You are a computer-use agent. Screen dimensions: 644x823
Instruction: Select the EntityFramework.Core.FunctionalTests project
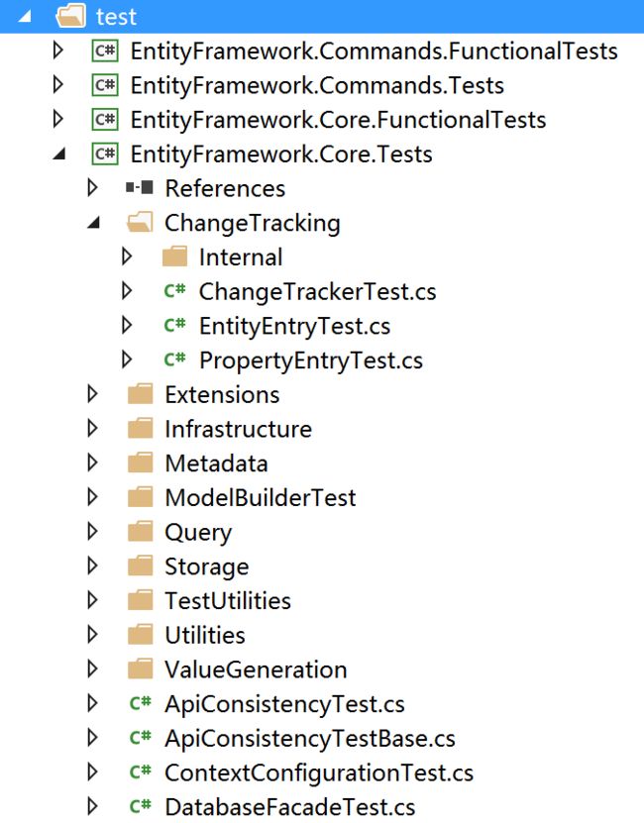338,120
